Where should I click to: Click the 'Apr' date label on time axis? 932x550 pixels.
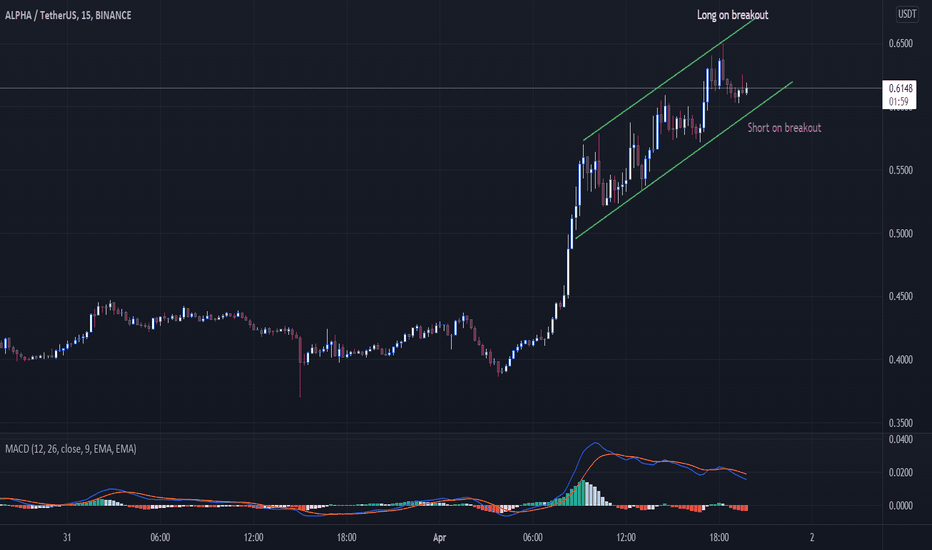(439, 538)
